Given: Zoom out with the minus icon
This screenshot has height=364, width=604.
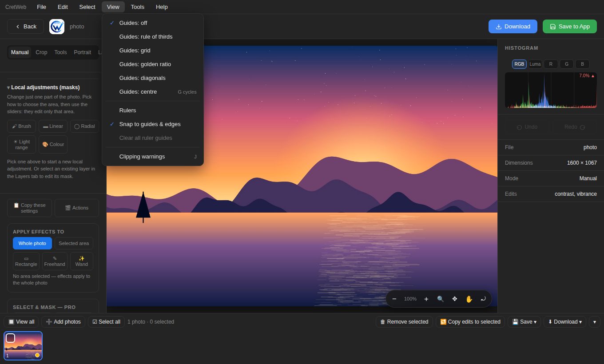Looking at the screenshot, I should click(394, 299).
